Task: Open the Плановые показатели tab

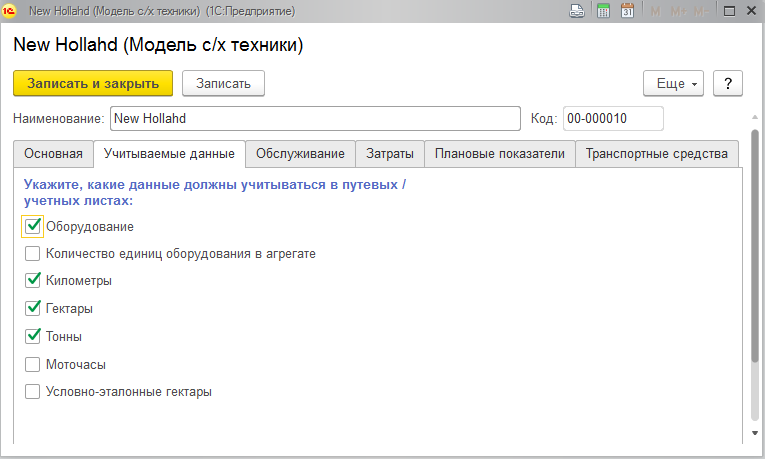Action: coord(500,154)
